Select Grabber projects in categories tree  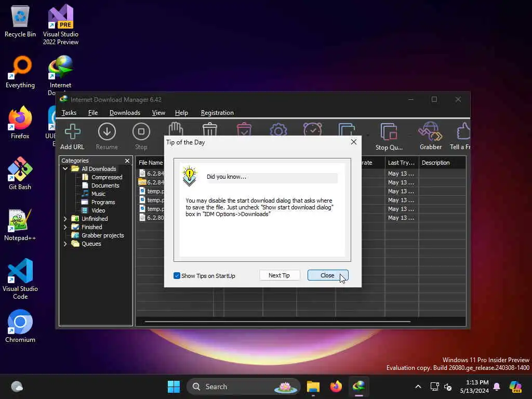coord(102,235)
